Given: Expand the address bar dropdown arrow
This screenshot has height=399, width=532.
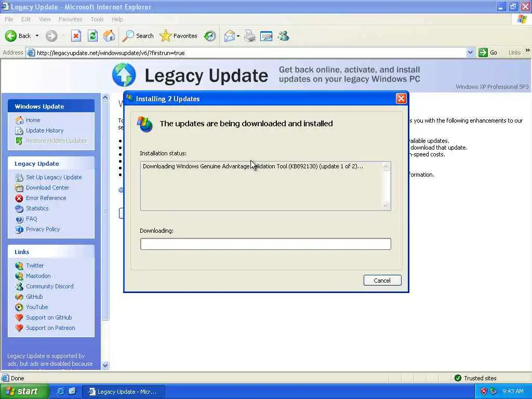Looking at the screenshot, I should (x=470, y=53).
